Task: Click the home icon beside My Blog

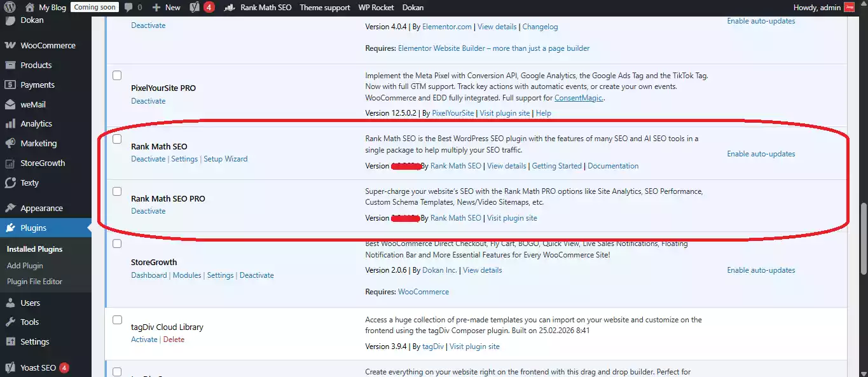Action: [x=29, y=8]
